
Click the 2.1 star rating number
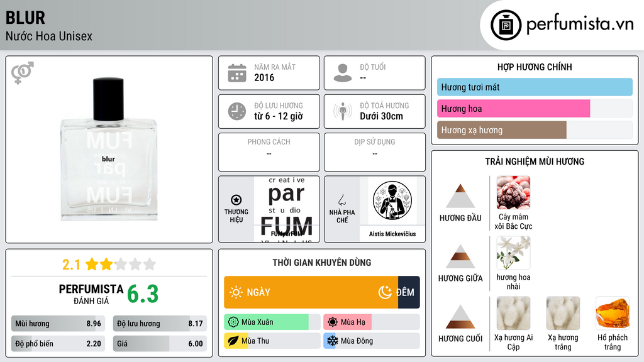point(71,265)
